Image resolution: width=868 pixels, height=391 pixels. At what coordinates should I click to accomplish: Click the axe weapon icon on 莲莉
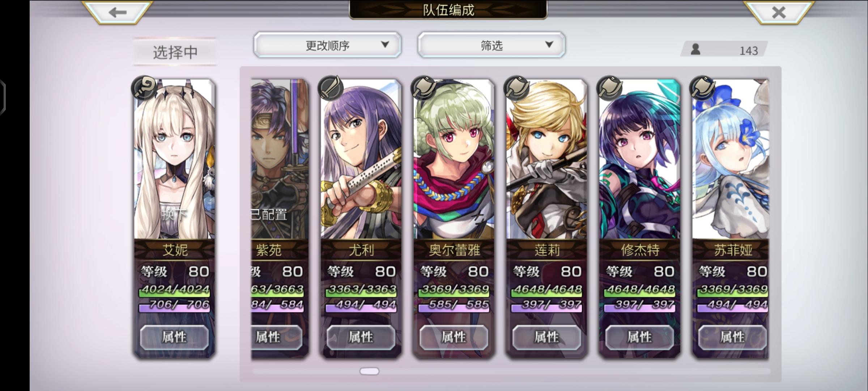coord(516,88)
